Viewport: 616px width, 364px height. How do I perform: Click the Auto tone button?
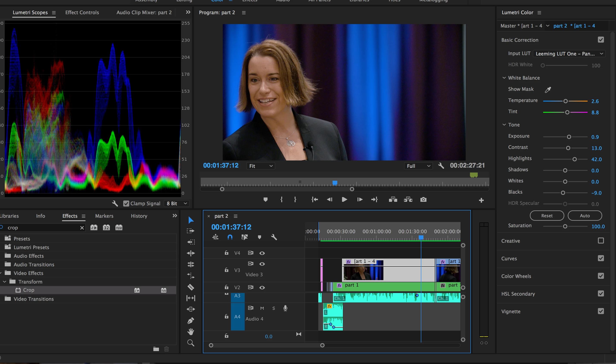pos(585,216)
